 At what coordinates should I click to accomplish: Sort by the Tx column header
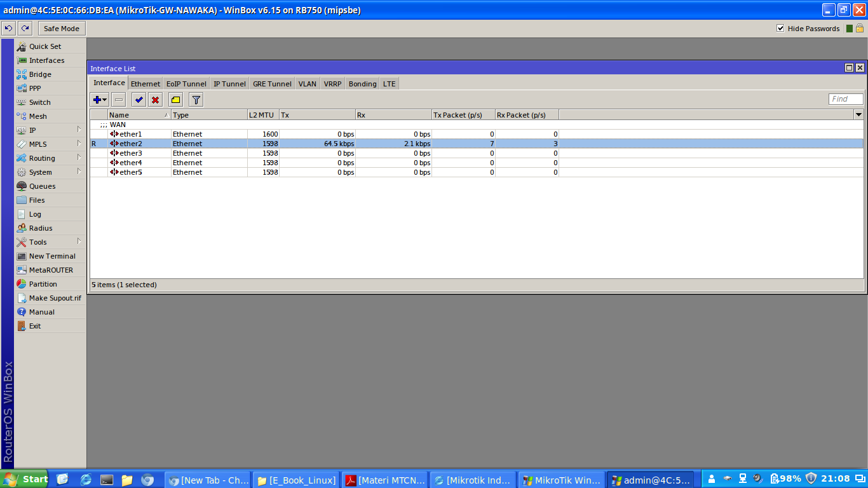(318, 115)
